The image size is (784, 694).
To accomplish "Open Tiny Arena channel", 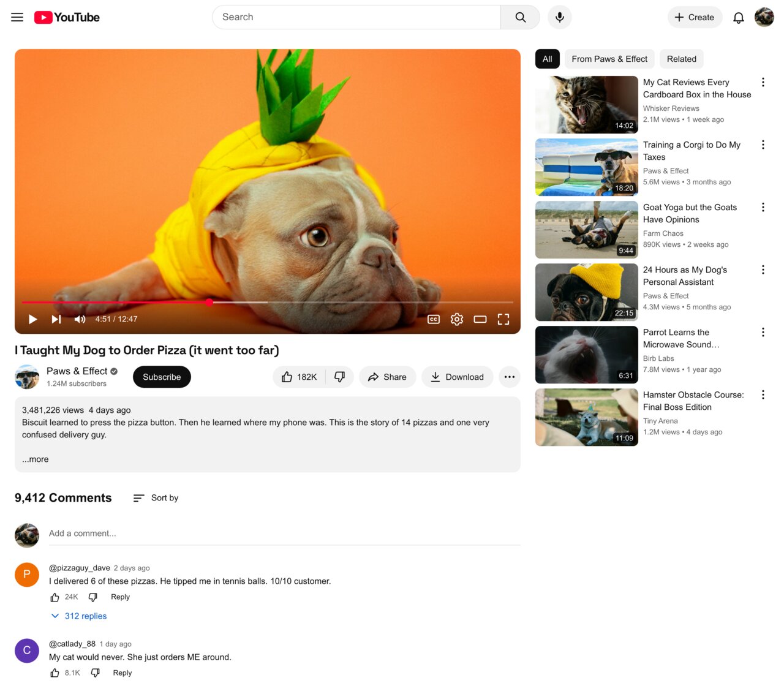I will pos(660,421).
